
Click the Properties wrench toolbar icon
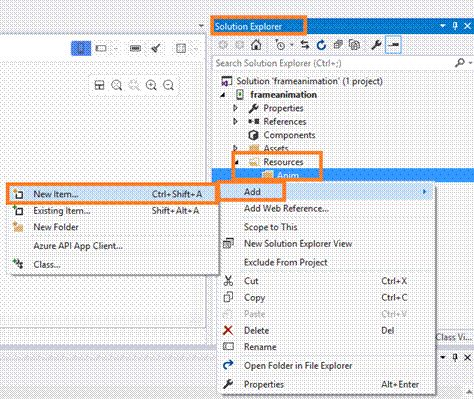376,45
